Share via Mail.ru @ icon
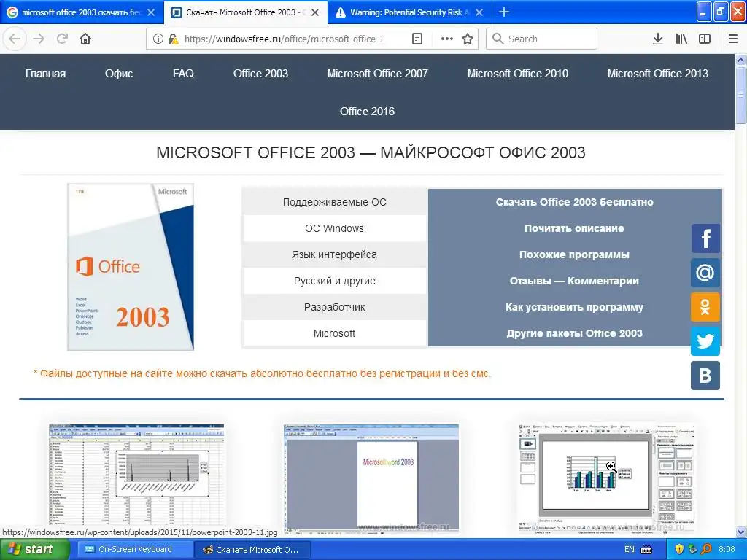This screenshot has width=747, height=560. coord(705,273)
